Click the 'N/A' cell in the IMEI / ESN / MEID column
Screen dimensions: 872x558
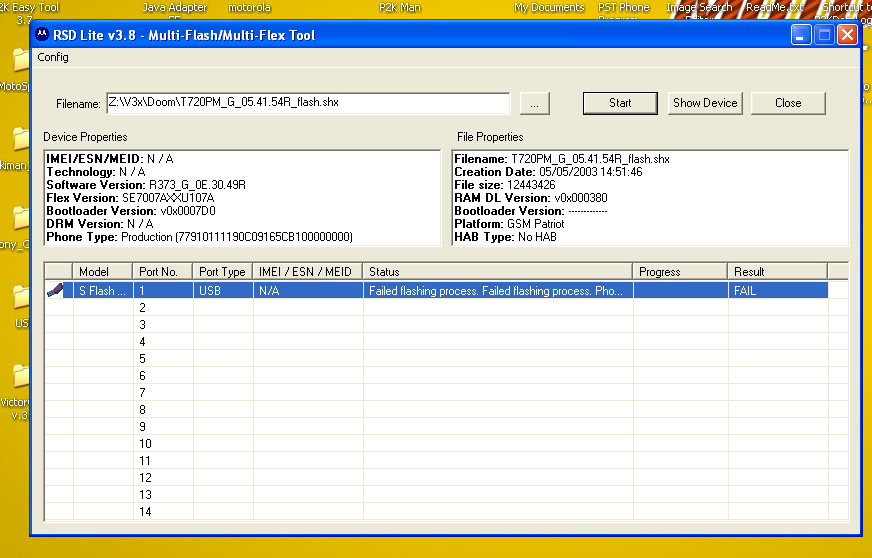point(308,290)
